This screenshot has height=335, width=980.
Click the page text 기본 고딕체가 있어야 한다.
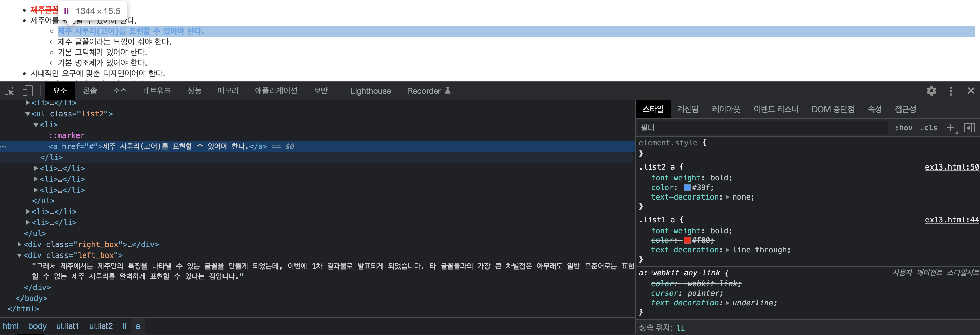102,52
